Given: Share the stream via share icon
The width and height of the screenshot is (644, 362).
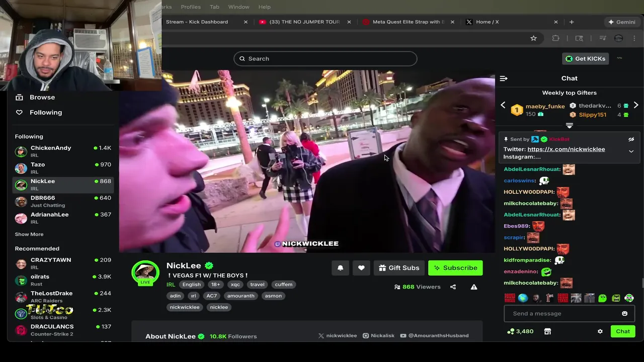Looking at the screenshot, I should 453,287.
